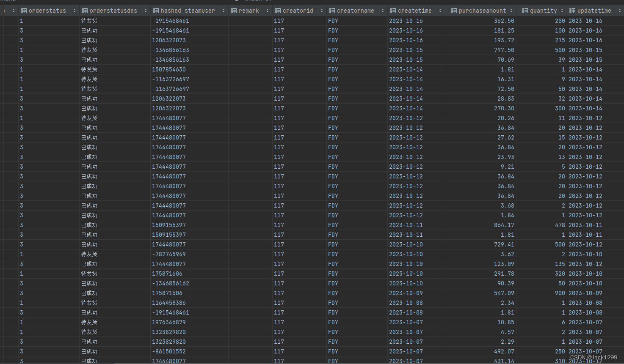The width and height of the screenshot is (624, 364).
Task: Select hashed_steamuser cell 1507854630
Action: click(x=169, y=69)
